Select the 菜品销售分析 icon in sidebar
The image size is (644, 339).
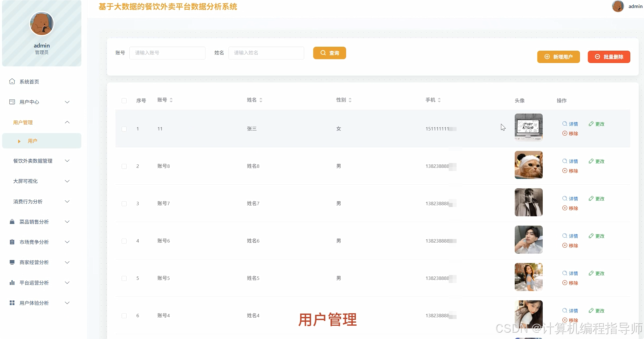[x=12, y=222]
